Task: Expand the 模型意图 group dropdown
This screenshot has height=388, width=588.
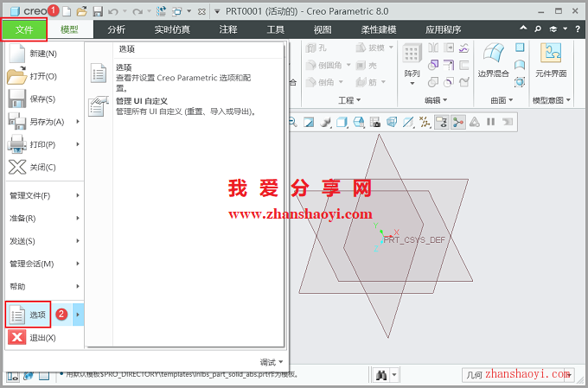Action: (552, 100)
